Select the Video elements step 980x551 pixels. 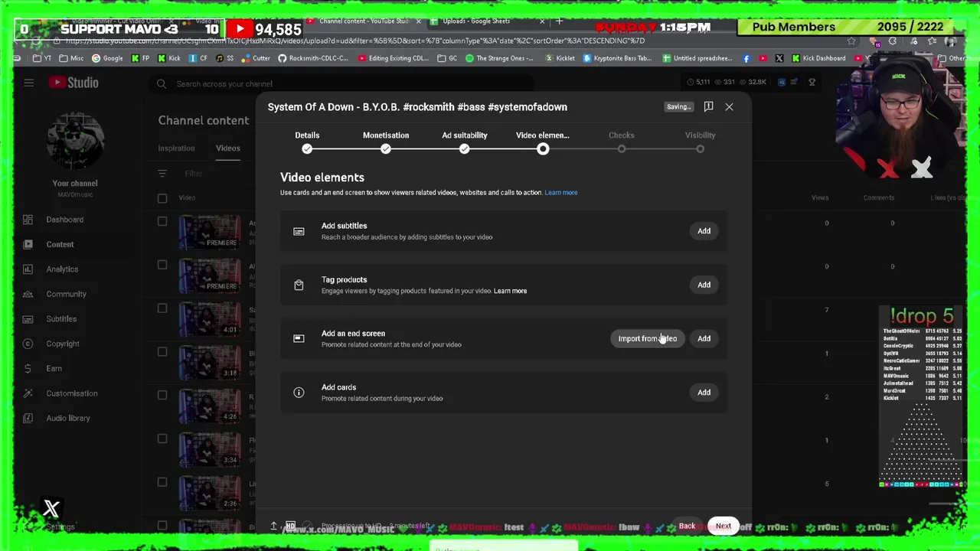point(543,142)
